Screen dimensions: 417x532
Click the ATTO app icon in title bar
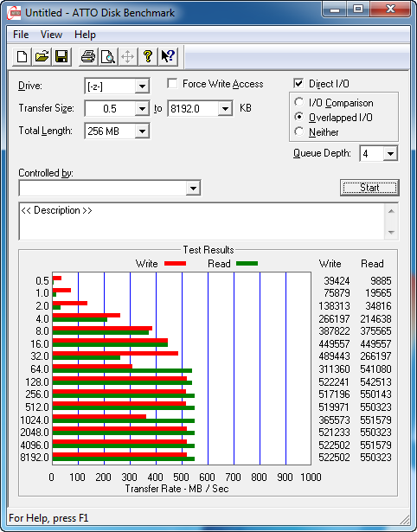coord(16,13)
